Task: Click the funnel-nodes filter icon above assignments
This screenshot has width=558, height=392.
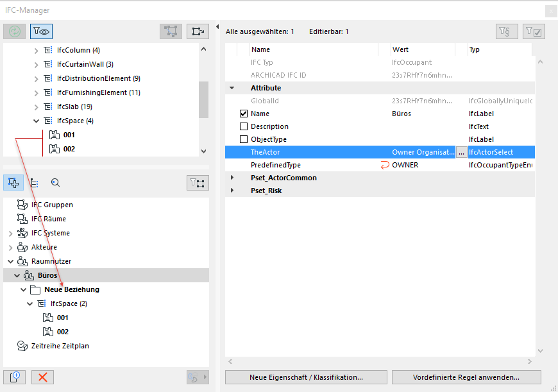Action: click(198, 183)
